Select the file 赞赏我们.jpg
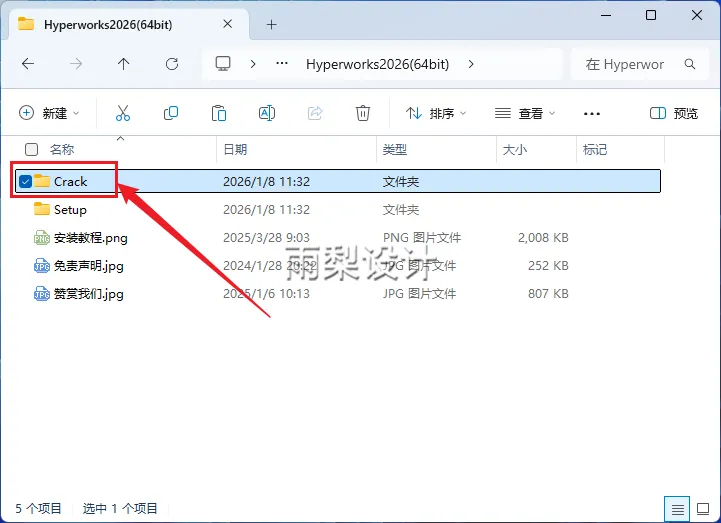 pyautogui.click(x=89, y=293)
